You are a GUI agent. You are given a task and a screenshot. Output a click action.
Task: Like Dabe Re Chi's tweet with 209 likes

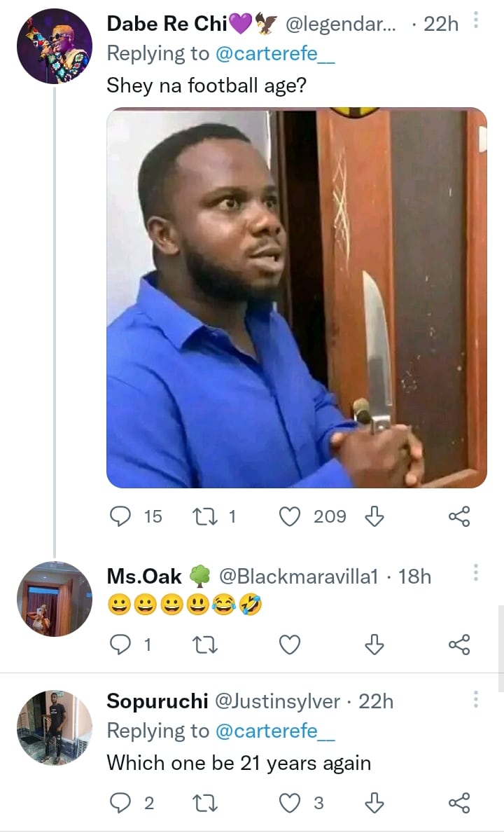(290, 517)
